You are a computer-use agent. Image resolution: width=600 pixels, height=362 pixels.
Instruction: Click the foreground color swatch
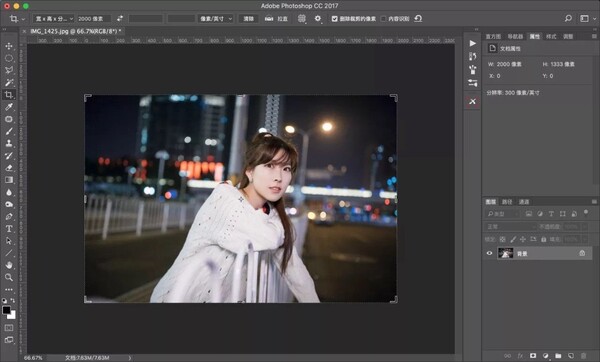pos(7,310)
